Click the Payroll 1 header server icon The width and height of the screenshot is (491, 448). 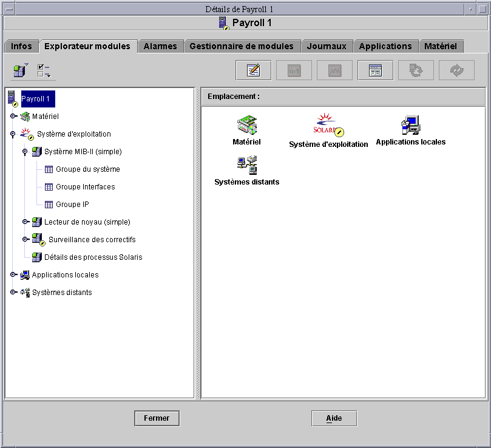point(224,23)
